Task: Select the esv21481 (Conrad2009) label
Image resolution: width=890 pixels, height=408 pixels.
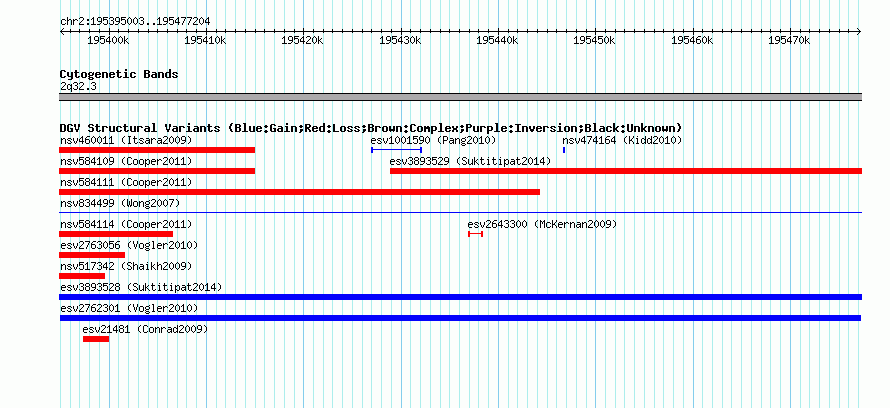Action: 145,329
